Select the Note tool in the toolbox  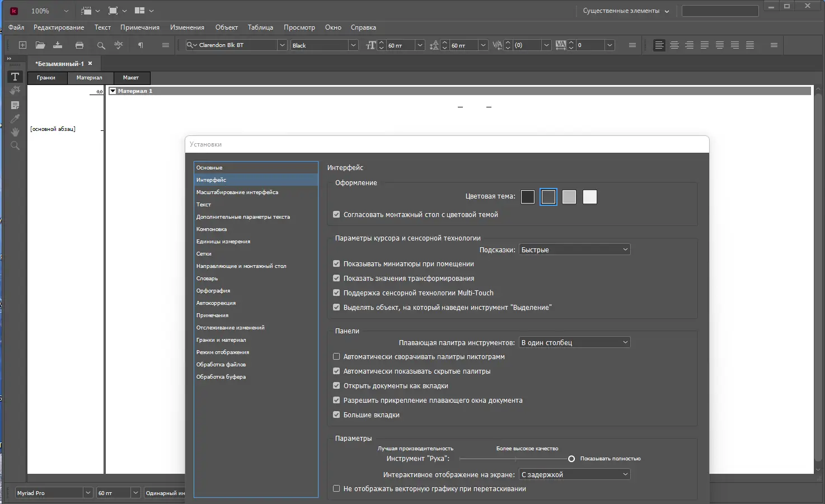(15, 105)
